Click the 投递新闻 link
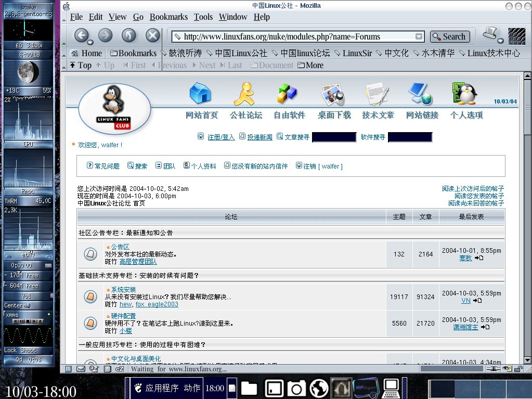532x399 pixels. [x=259, y=137]
